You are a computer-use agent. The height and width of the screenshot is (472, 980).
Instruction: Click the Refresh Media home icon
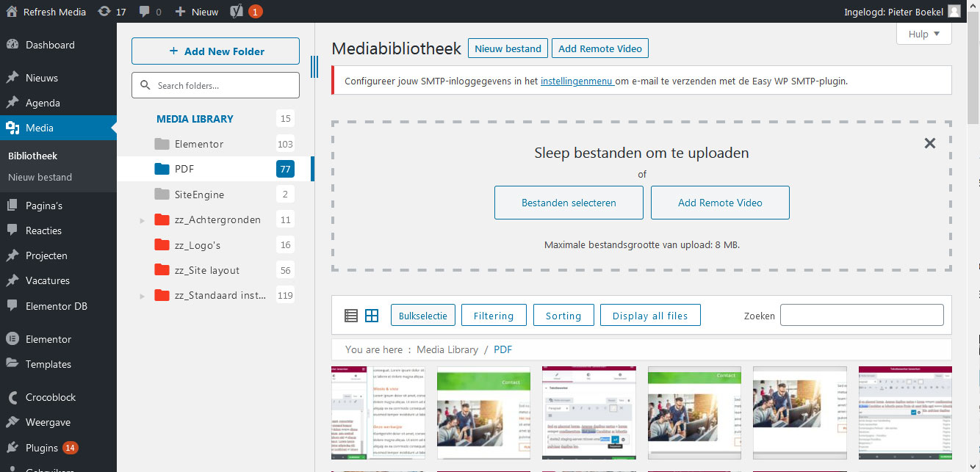pyautogui.click(x=12, y=12)
